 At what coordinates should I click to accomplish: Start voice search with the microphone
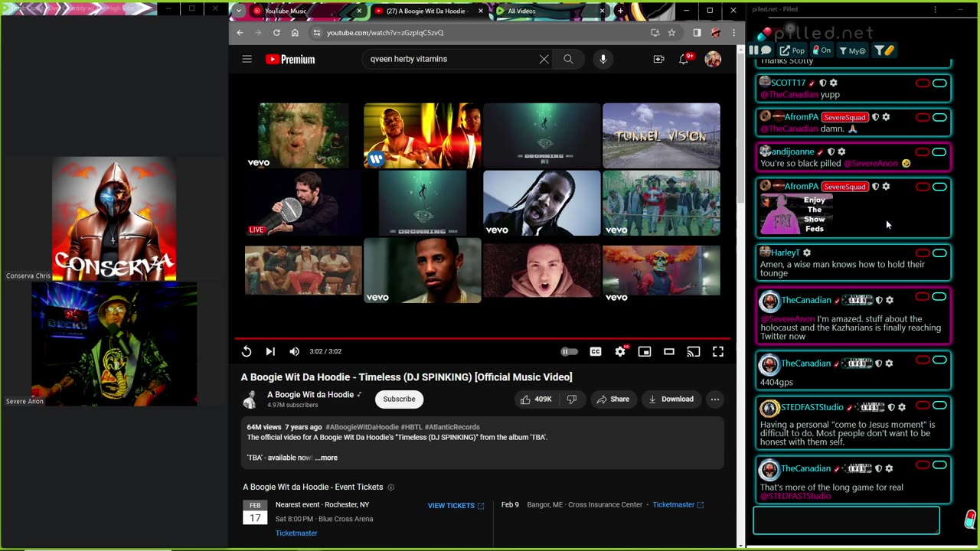pos(603,59)
